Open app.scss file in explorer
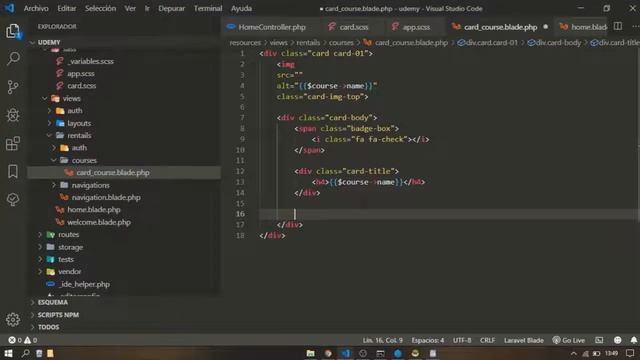Image resolution: width=640 pixels, height=360 pixels. [81, 73]
